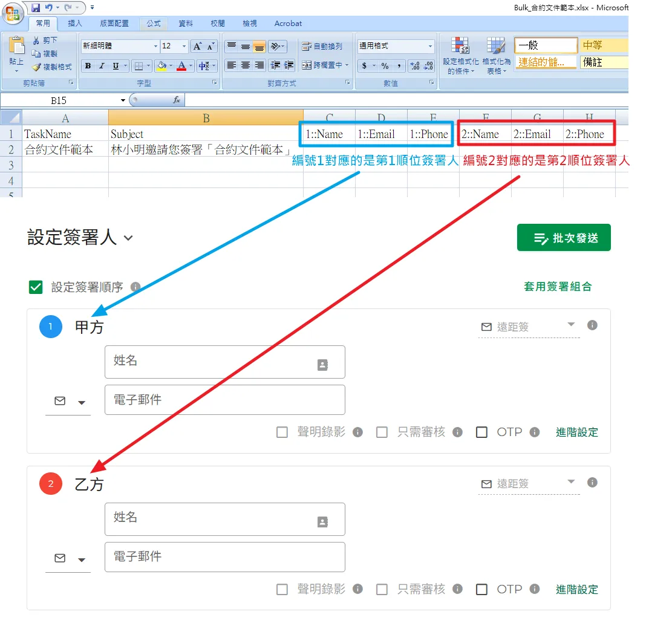
Task: Open the 公式 ribbon tab
Action: pyautogui.click(x=154, y=24)
